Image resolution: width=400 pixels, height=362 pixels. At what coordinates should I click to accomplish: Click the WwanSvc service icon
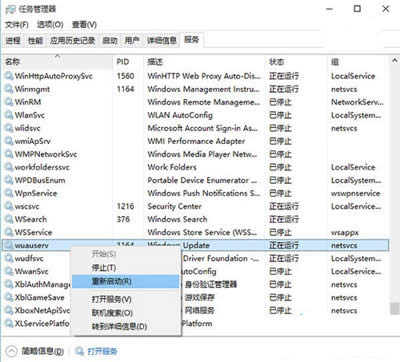pos(9,271)
